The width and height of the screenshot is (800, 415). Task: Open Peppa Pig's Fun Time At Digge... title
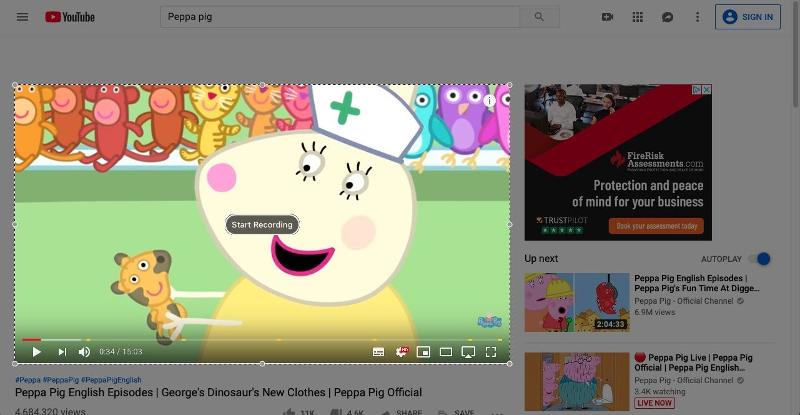click(x=696, y=283)
